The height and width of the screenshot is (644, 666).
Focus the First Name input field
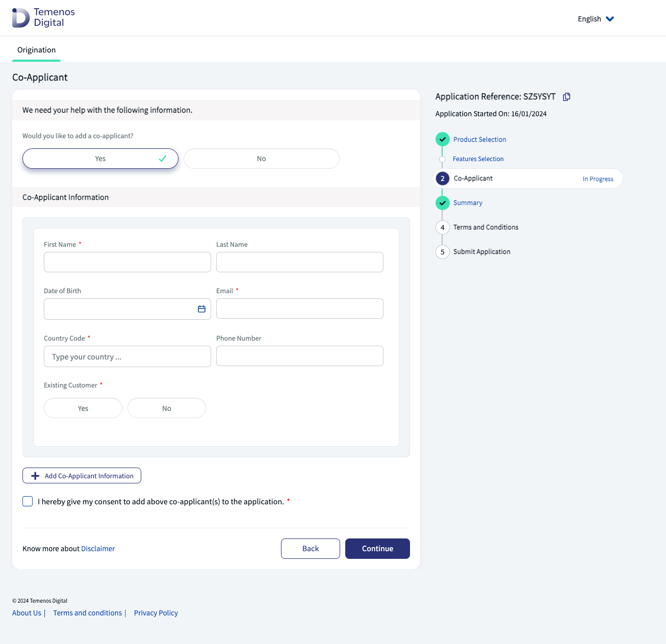click(127, 262)
